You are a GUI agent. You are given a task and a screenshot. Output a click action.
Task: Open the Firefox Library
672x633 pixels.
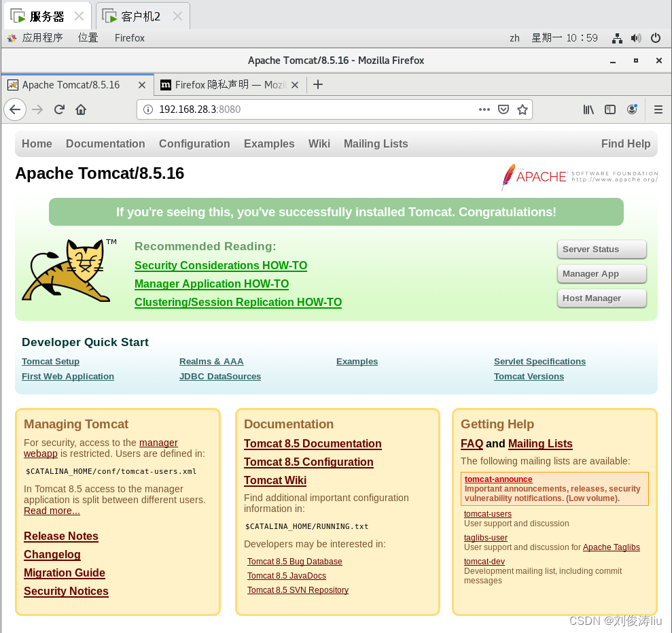tap(588, 109)
